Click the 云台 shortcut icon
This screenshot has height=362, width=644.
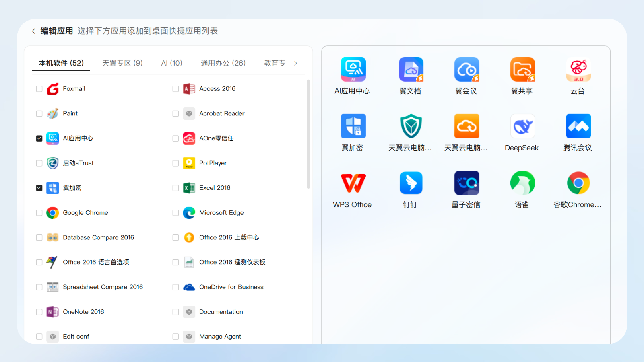click(578, 69)
